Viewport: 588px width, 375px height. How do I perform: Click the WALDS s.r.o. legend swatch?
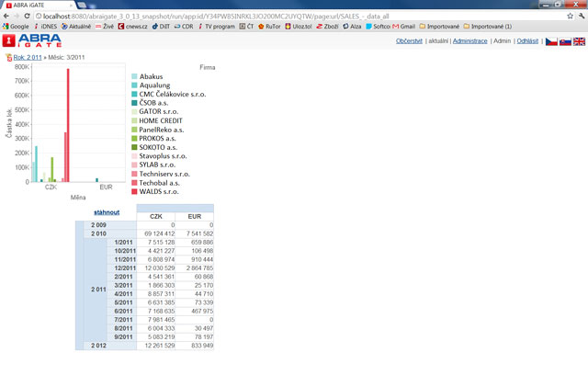coord(134,191)
